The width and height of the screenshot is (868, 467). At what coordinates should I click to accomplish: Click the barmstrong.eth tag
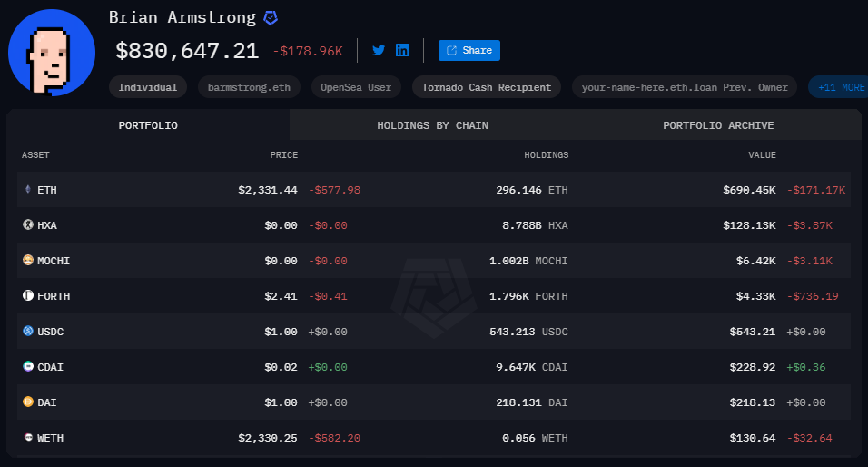click(x=249, y=87)
